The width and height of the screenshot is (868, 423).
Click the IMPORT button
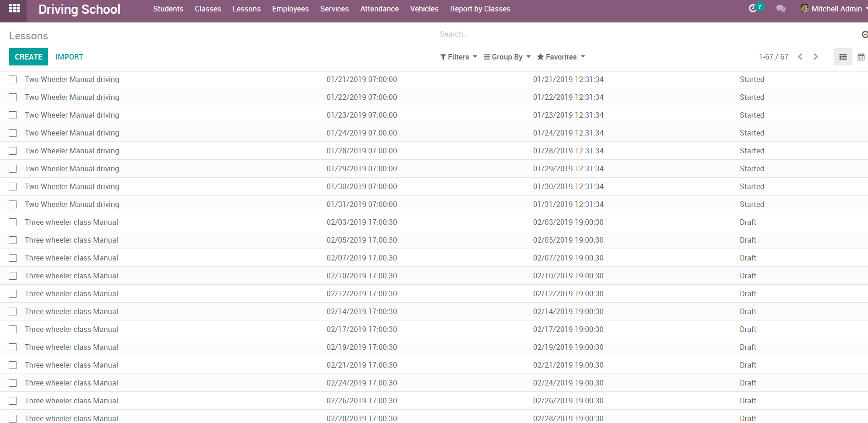69,57
